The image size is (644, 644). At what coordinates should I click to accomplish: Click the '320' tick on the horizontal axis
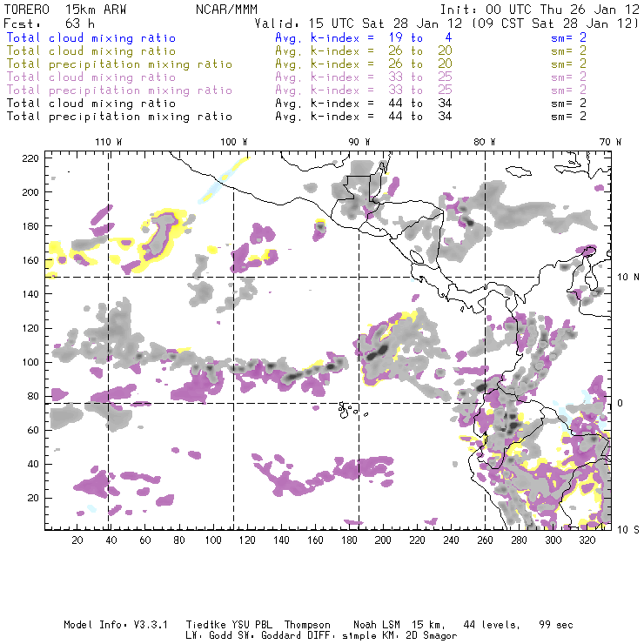tap(587, 540)
